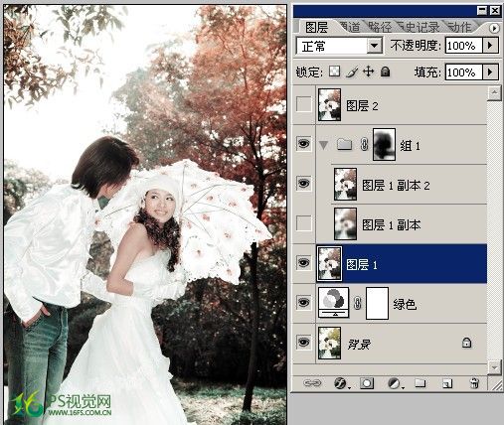Click the delete layer trash icon
Screen dimensions: 504x425
pyautogui.click(x=474, y=383)
